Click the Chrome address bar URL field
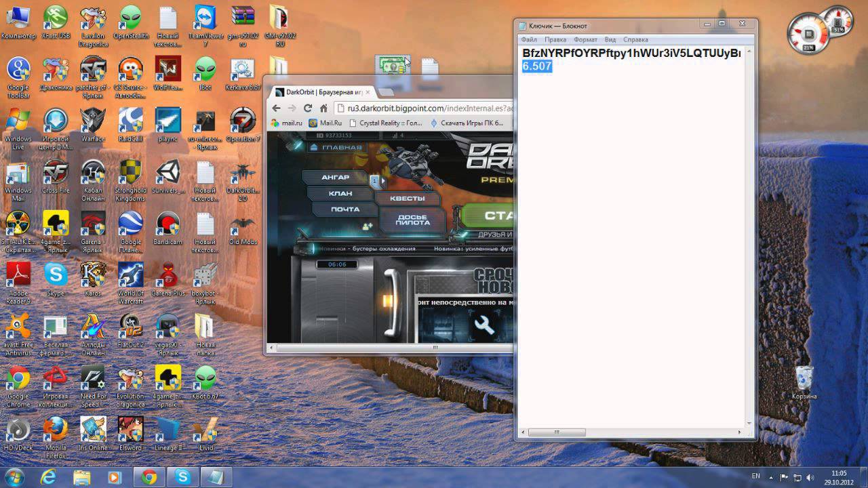868x488 pixels. click(424, 108)
